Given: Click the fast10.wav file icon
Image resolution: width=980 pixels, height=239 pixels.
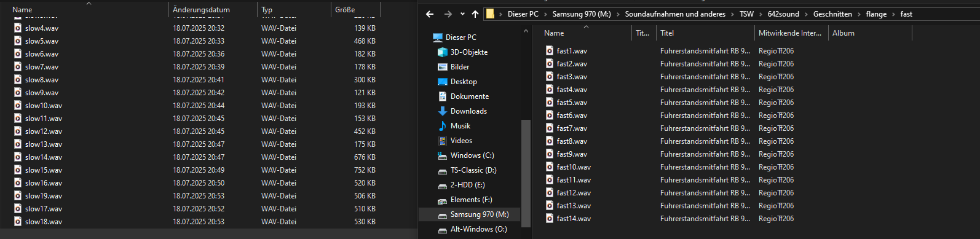Looking at the screenshot, I should pos(549,167).
